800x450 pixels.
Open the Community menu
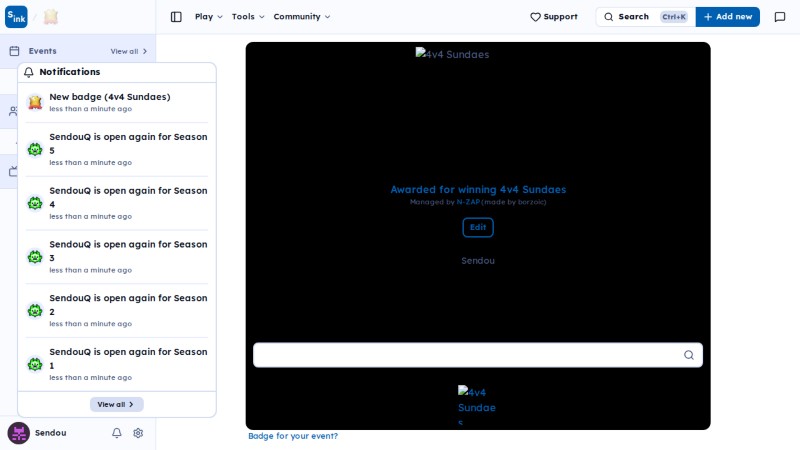coord(302,17)
